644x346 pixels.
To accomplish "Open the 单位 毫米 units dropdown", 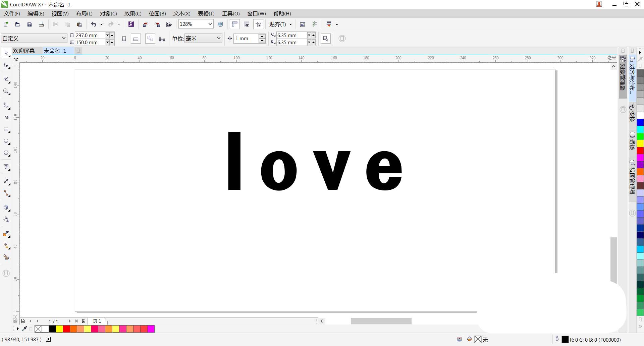I will coord(219,39).
